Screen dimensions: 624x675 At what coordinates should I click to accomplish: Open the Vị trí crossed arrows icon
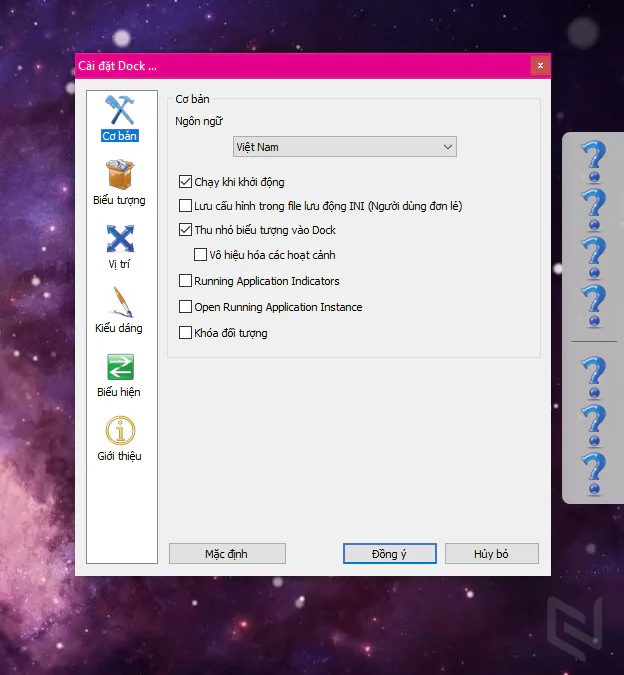pos(120,238)
